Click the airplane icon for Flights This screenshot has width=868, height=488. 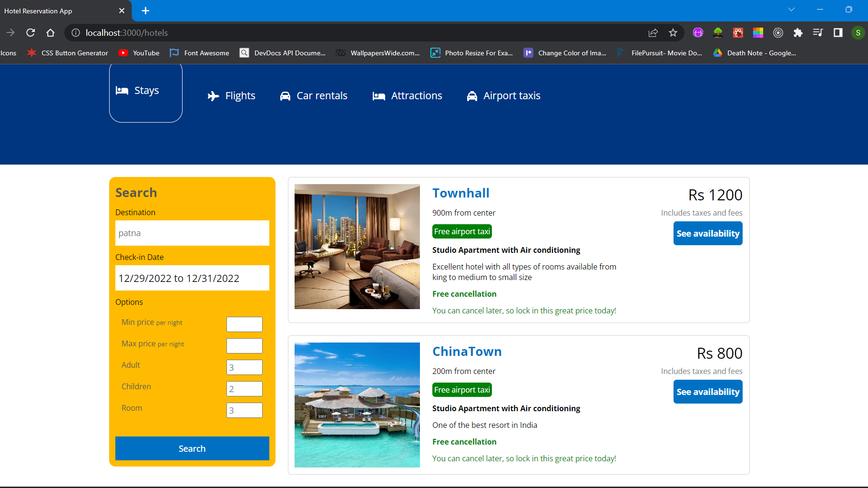214,95
